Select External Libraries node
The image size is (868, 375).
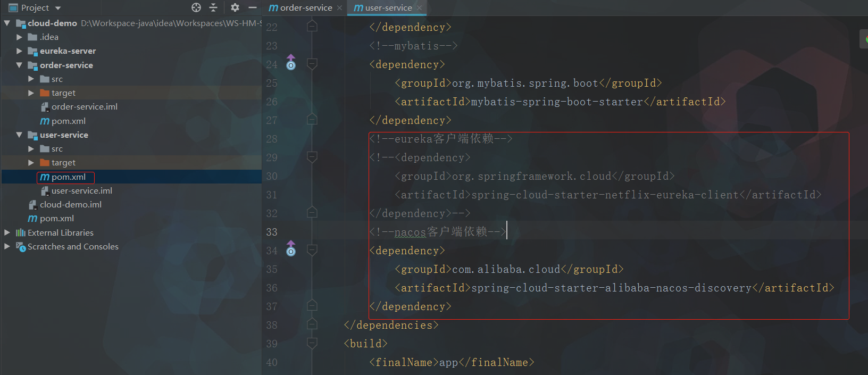[x=60, y=232]
